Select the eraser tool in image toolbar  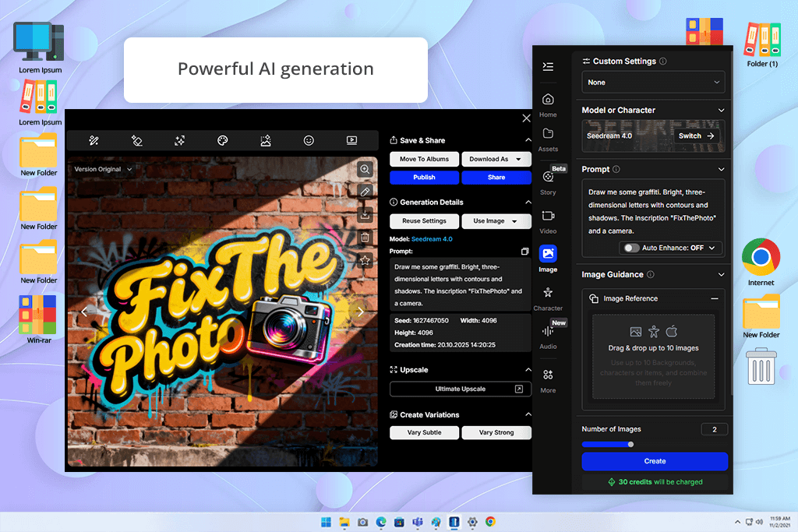(136, 140)
